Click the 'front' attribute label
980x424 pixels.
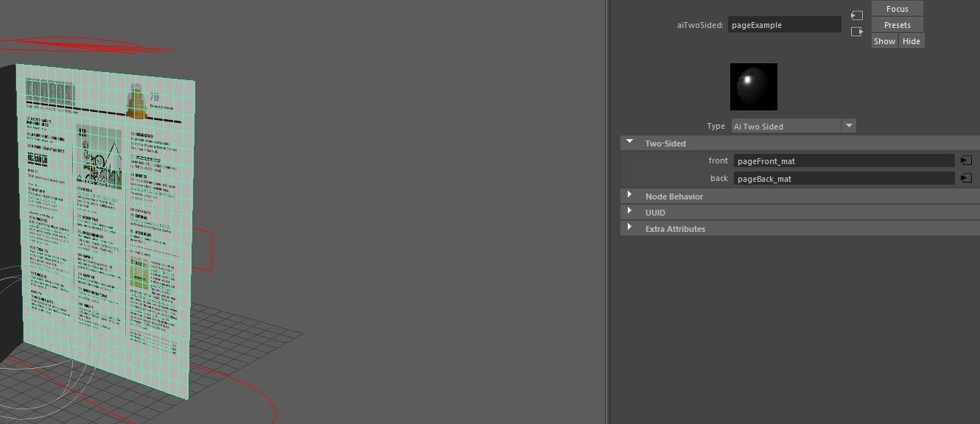[718, 160]
